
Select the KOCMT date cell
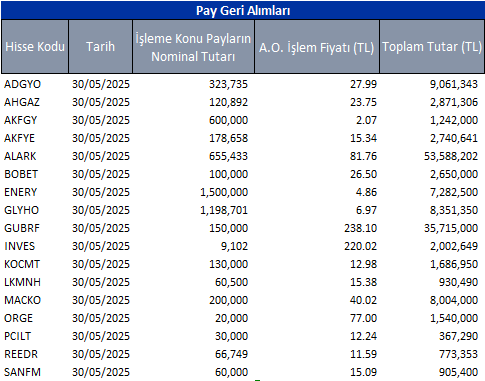coord(101,264)
